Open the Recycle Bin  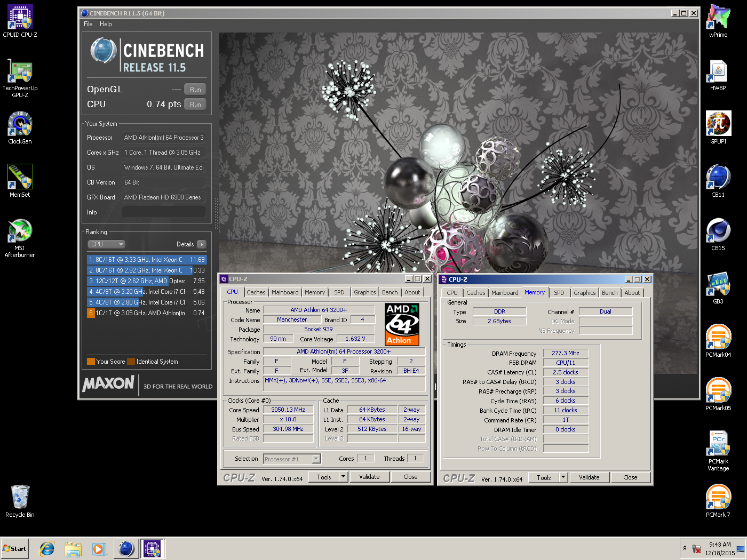(20, 501)
